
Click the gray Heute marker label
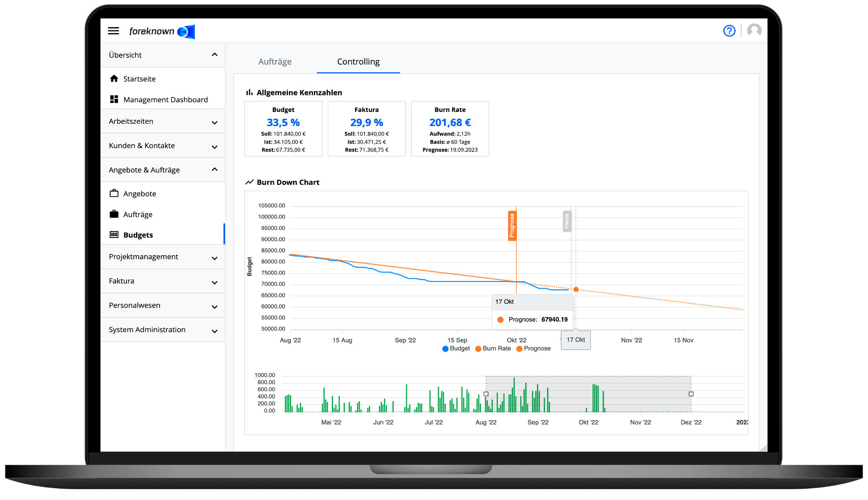(x=566, y=221)
